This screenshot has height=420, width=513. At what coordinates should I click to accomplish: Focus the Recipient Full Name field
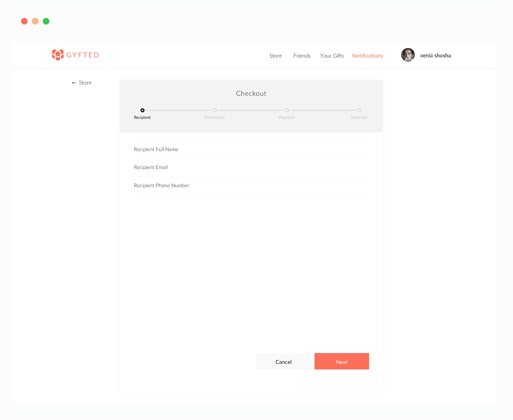point(251,149)
